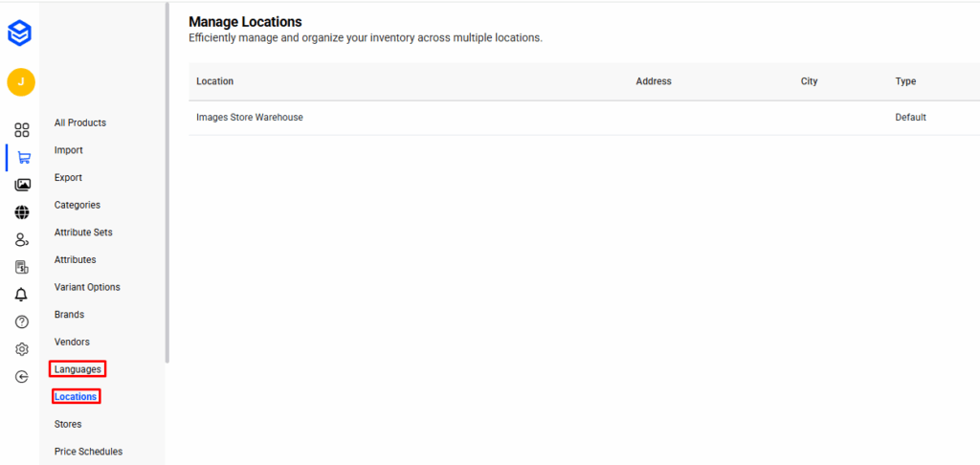Click the Images Store Warehouse row

tap(250, 118)
